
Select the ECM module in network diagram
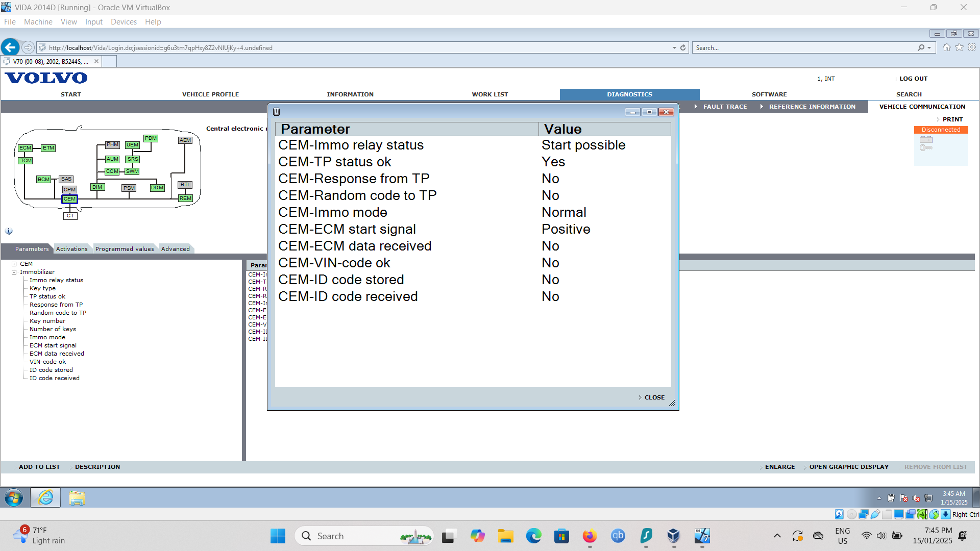[25, 148]
